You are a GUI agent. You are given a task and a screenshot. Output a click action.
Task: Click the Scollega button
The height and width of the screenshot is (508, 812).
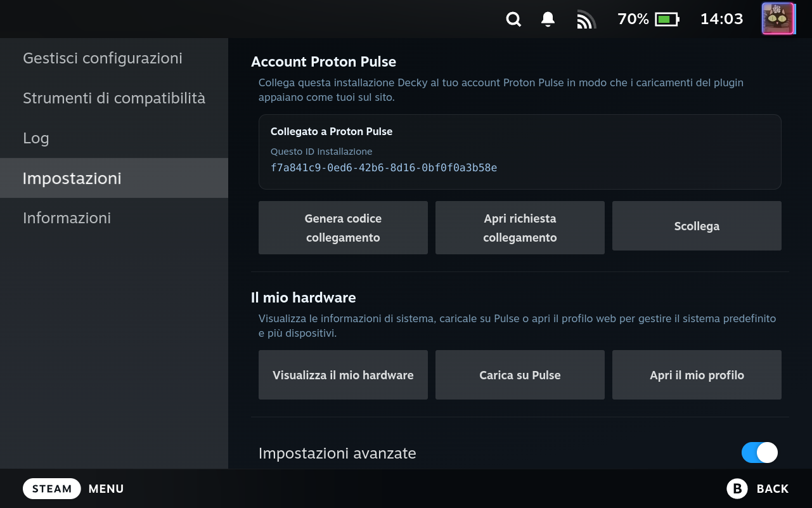pos(697,226)
